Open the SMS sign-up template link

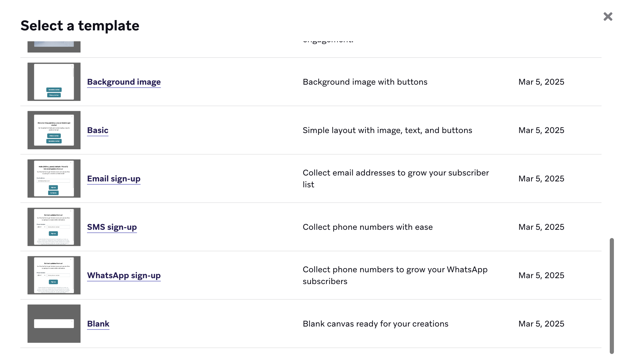pyautogui.click(x=112, y=227)
